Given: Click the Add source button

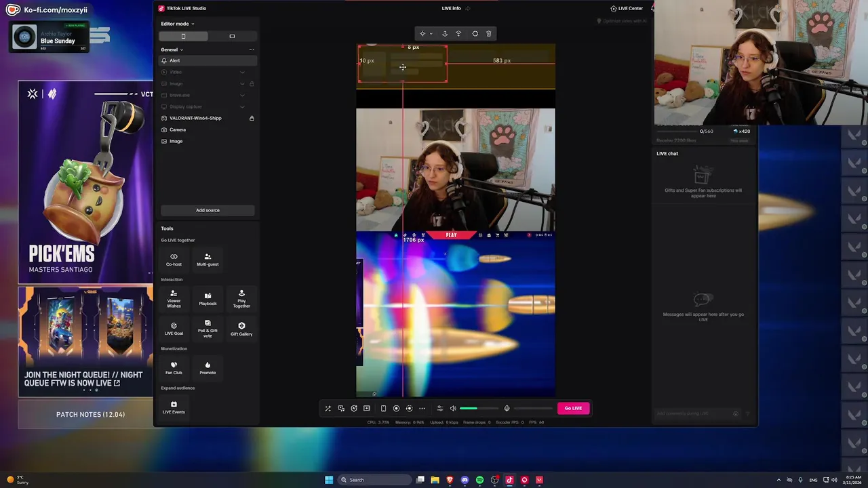Looking at the screenshot, I should click(x=208, y=210).
